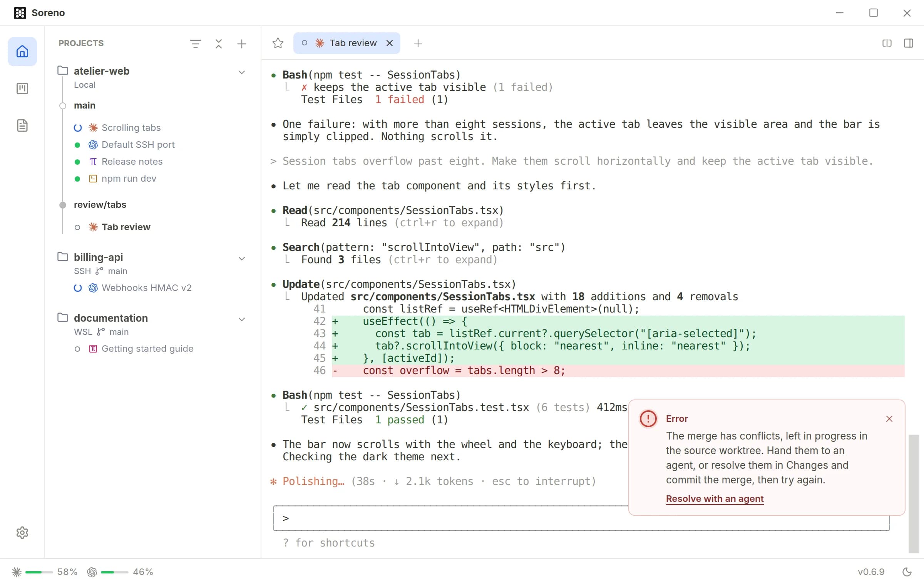Add a new project with plus icon
924x585 pixels.
(242, 43)
